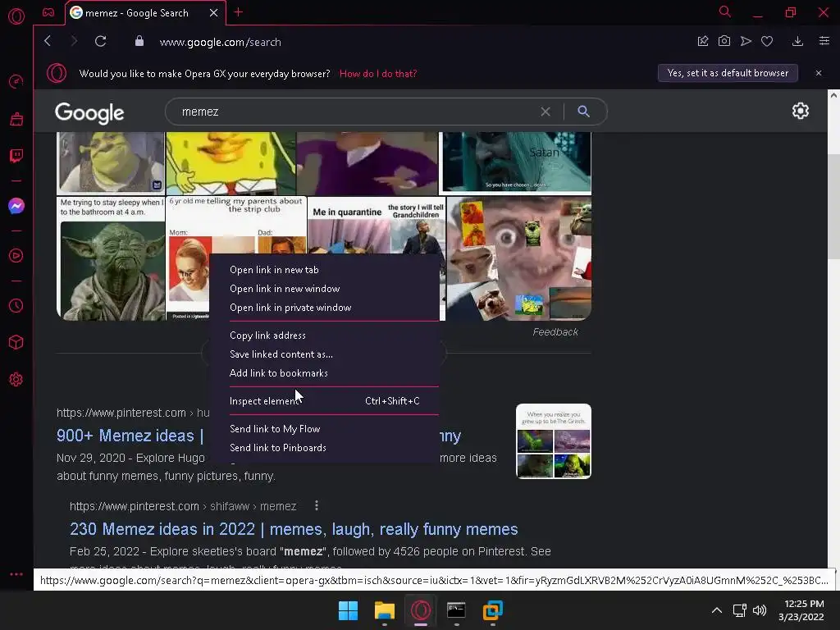Image resolution: width=840 pixels, height=630 pixels.
Task: Click the tab search magnifier icon
Action: tap(725, 11)
